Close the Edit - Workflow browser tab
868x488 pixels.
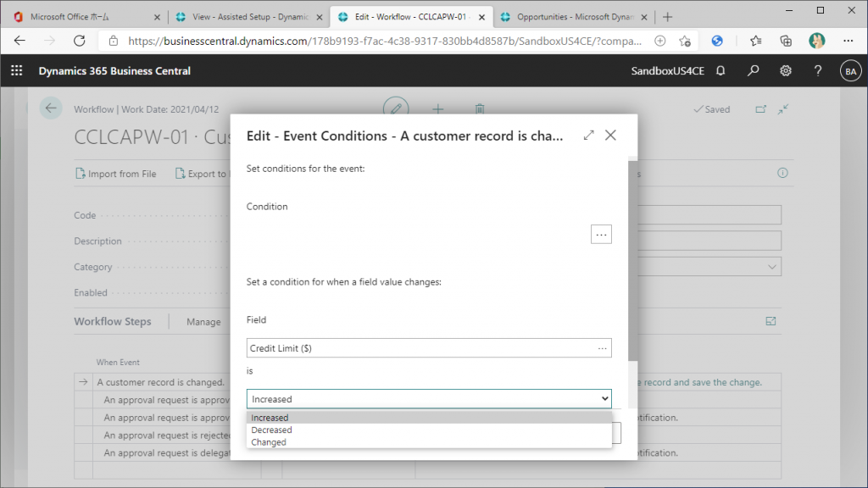tap(481, 17)
